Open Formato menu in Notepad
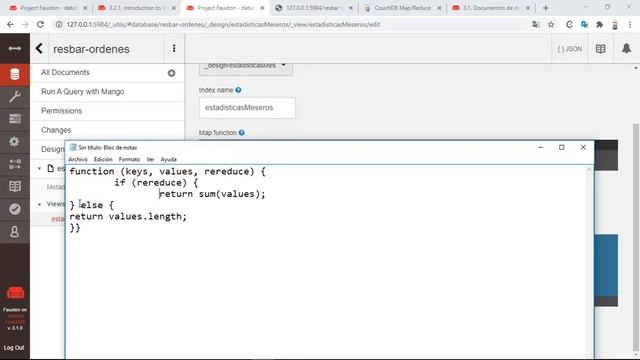 (129, 159)
